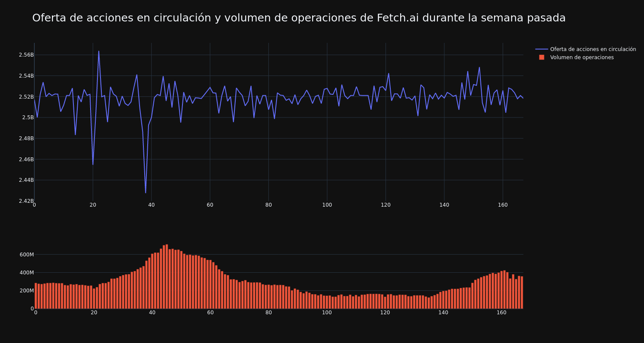
Task: Click the 2.42B y-axis label
Action: tap(26, 201)
